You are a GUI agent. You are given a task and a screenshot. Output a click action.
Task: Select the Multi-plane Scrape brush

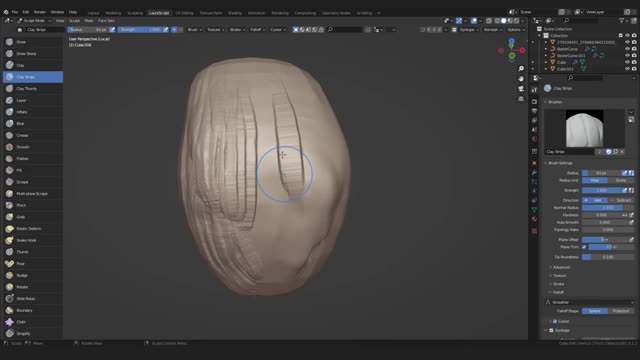pos(33,193)
